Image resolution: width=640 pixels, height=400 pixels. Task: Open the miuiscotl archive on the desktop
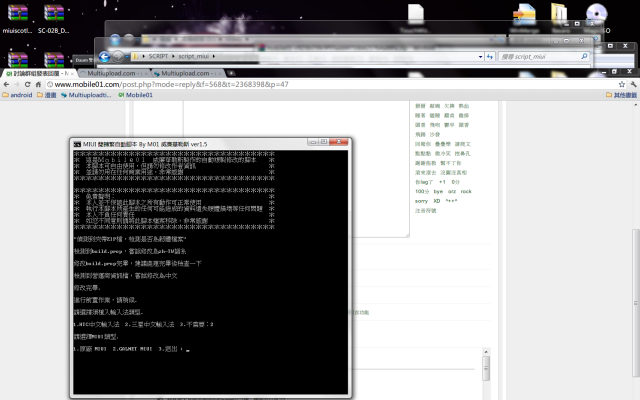(x=18, y=18)
